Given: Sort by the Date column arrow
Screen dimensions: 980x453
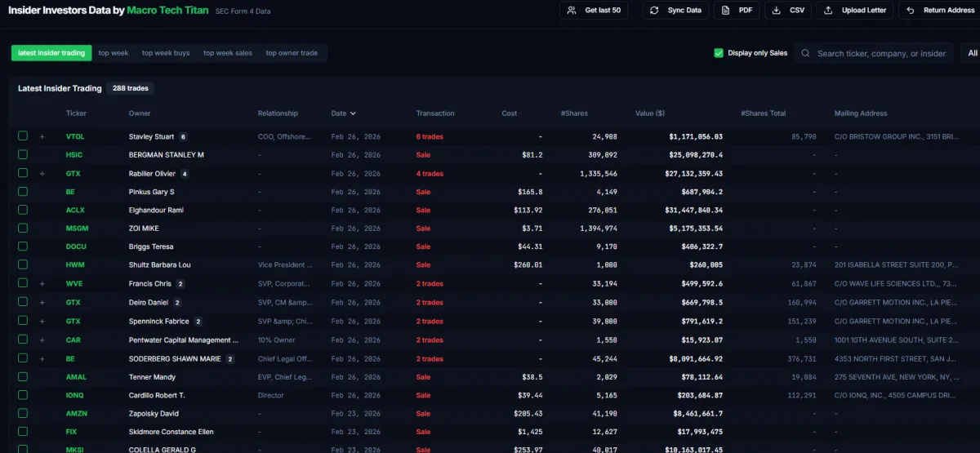Looking at the screenshot, I should click(353, 113).
